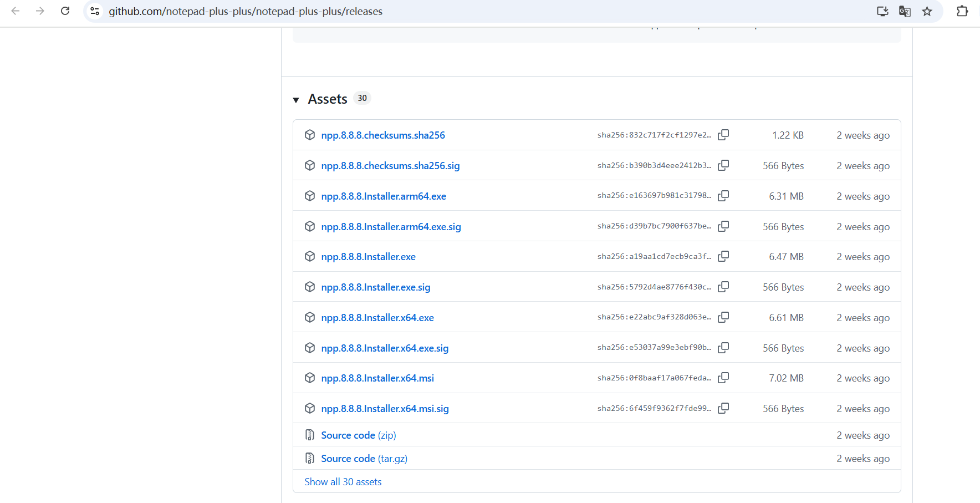Screen dimensions: 980x503
Task: Copy sha256 of checksums.sha256.sig file
Action: tap(723, 165)
